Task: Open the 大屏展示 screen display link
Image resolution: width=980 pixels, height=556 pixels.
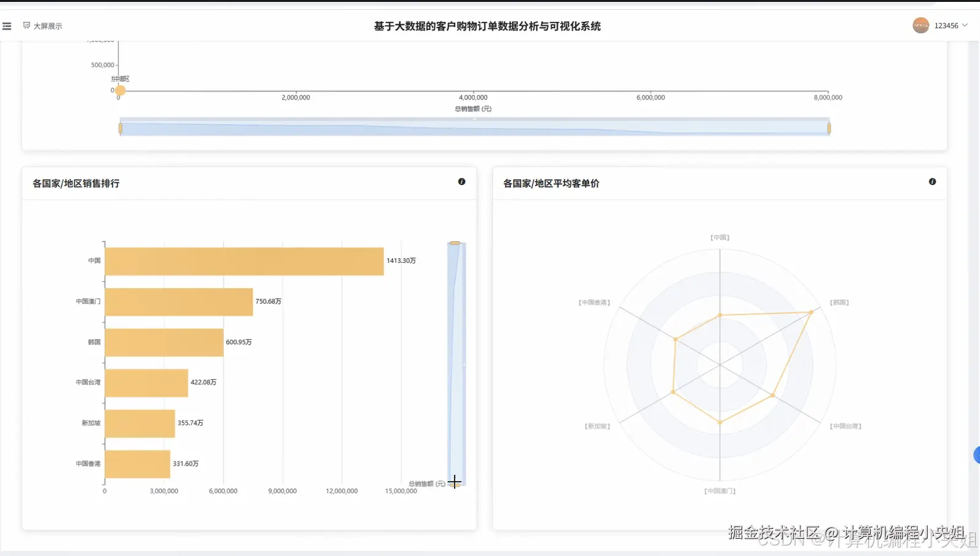Action: 42,26
